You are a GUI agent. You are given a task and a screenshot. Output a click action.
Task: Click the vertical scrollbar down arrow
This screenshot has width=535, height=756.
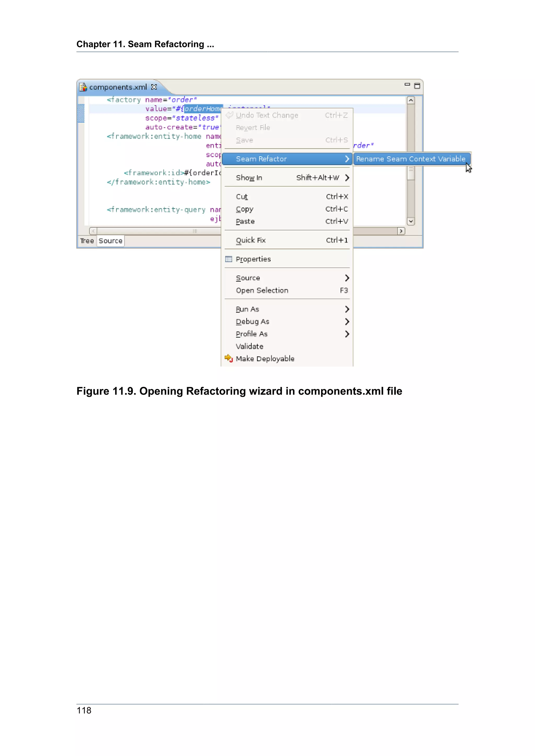tap(411, 221)
